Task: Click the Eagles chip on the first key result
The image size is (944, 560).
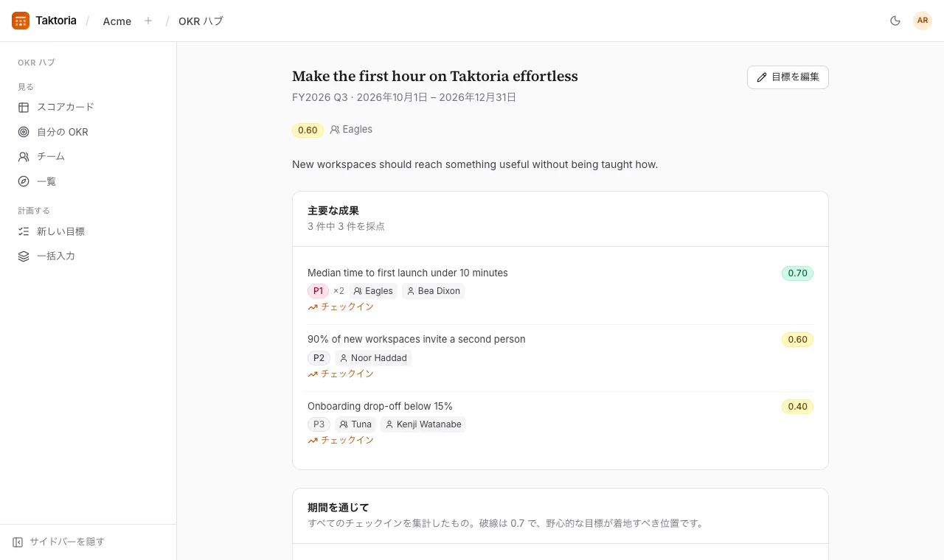Action: [373, 291]
